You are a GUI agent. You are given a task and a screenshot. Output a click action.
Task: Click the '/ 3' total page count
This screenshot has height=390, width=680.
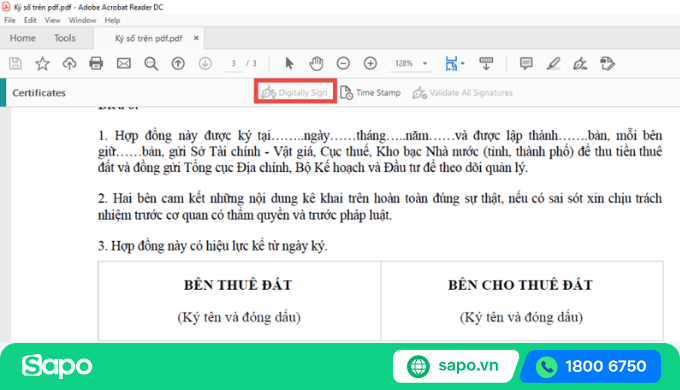pyautogui.click(x=252, y=64)
